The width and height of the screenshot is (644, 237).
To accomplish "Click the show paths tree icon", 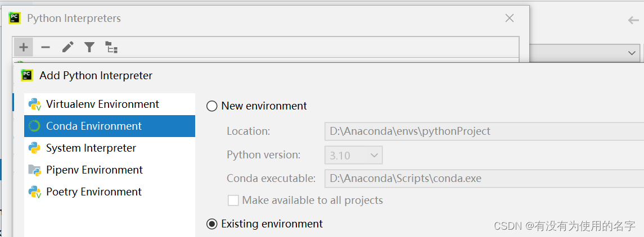I will [111, 47].
